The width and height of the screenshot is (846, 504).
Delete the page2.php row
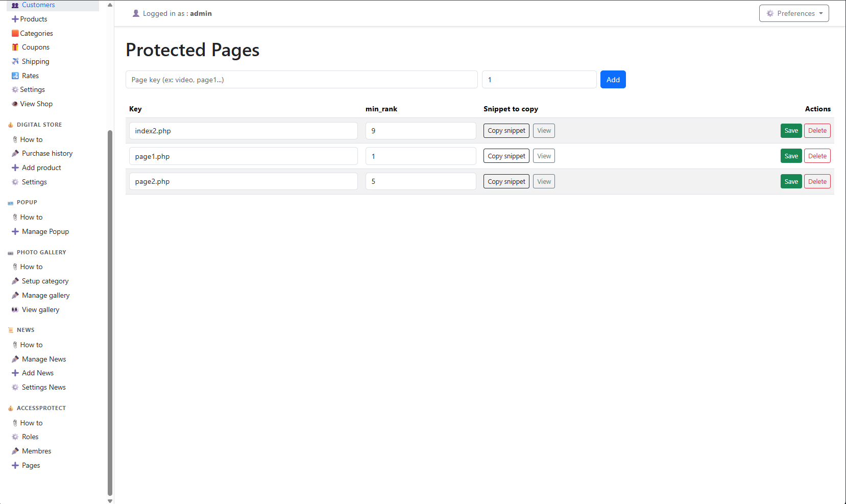click(817, 181)
